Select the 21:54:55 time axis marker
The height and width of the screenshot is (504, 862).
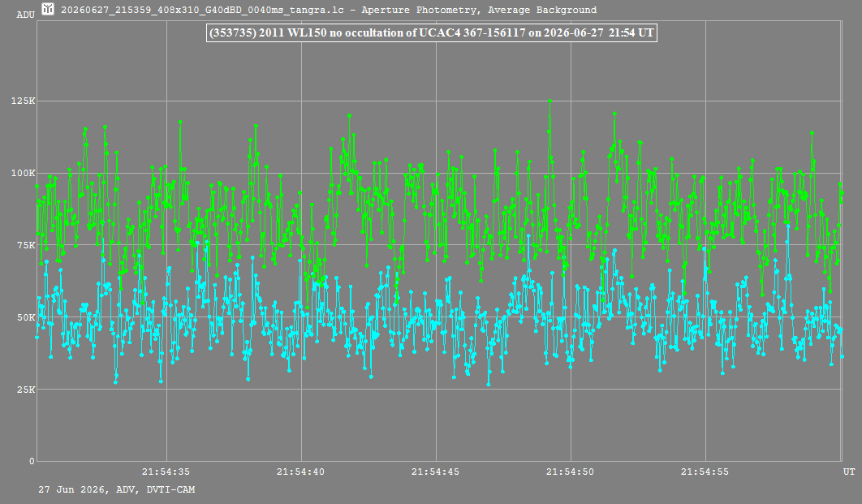pos(705,472)
